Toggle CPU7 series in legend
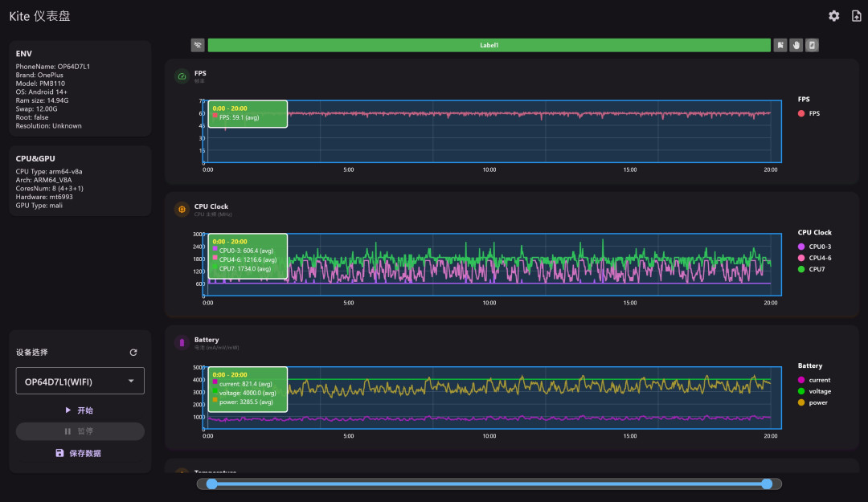This screenshot has height=502, width=868. (811, 270)
